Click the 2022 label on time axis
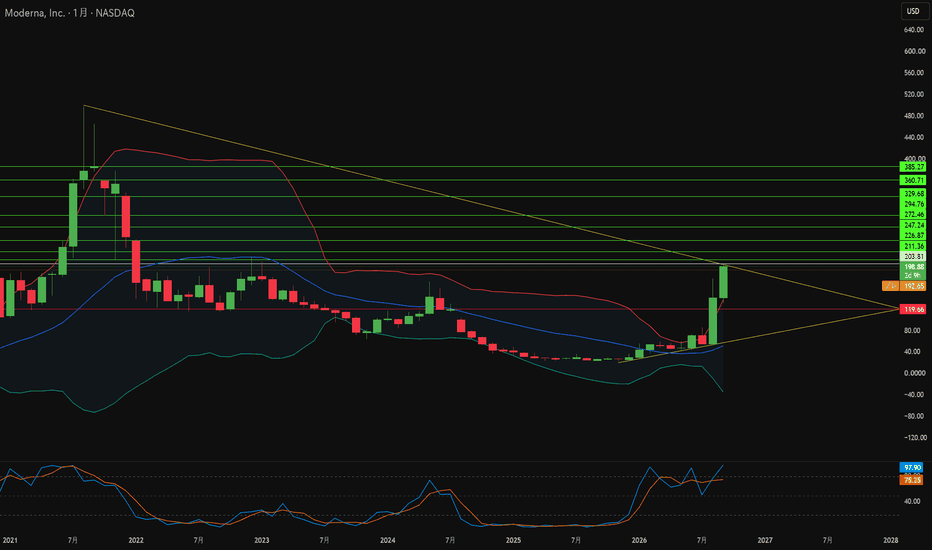Image resolution: width=932 pixels, height=550 pixels. click(x=136, y=540)
